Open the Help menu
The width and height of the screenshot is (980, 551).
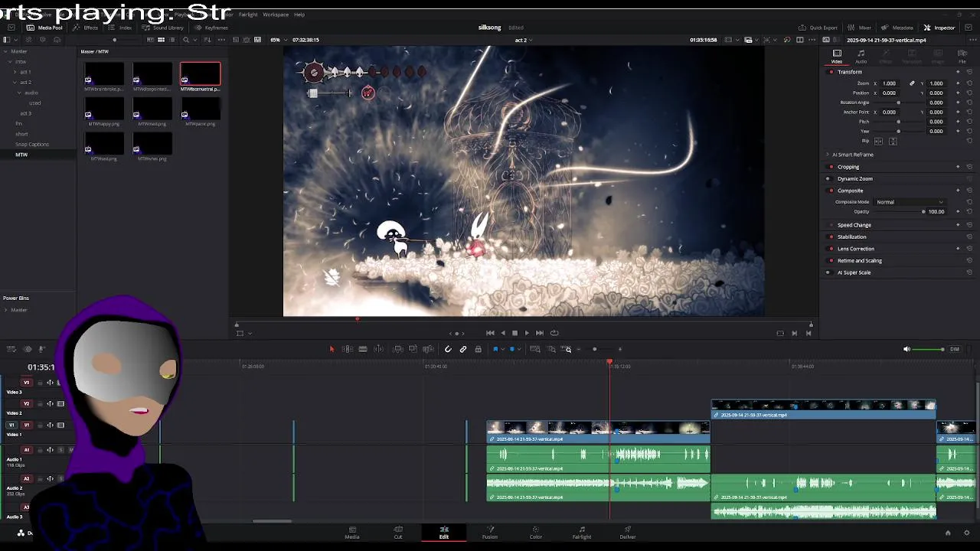click(x=299, y=15)
